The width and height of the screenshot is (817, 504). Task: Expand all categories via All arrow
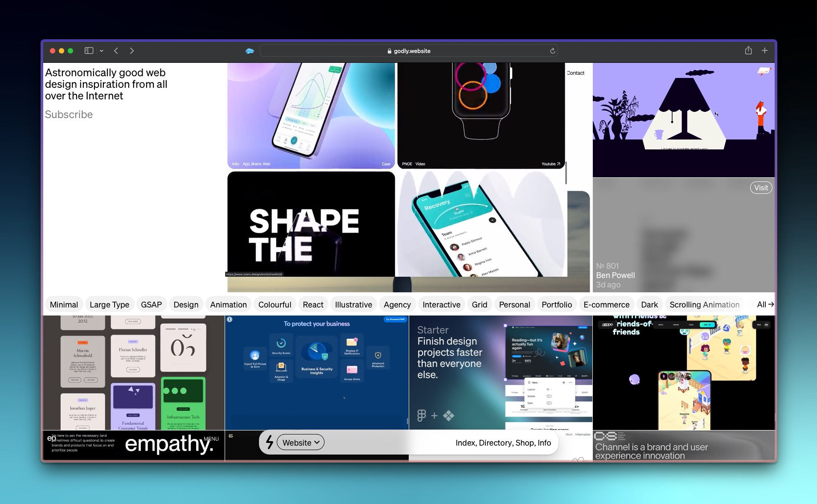point(764,304)
